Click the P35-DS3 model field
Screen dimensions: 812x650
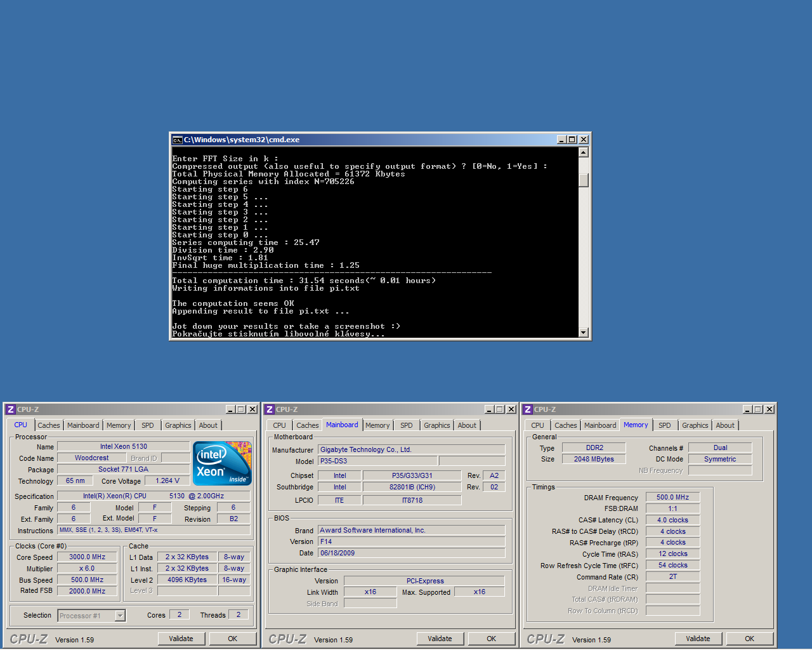[377, 461]
